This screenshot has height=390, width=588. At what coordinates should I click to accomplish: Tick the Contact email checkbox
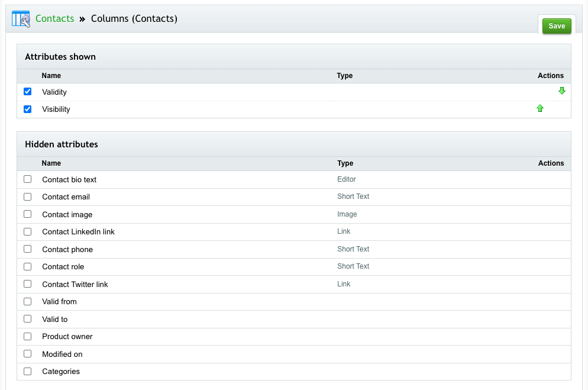pos(27,197)
